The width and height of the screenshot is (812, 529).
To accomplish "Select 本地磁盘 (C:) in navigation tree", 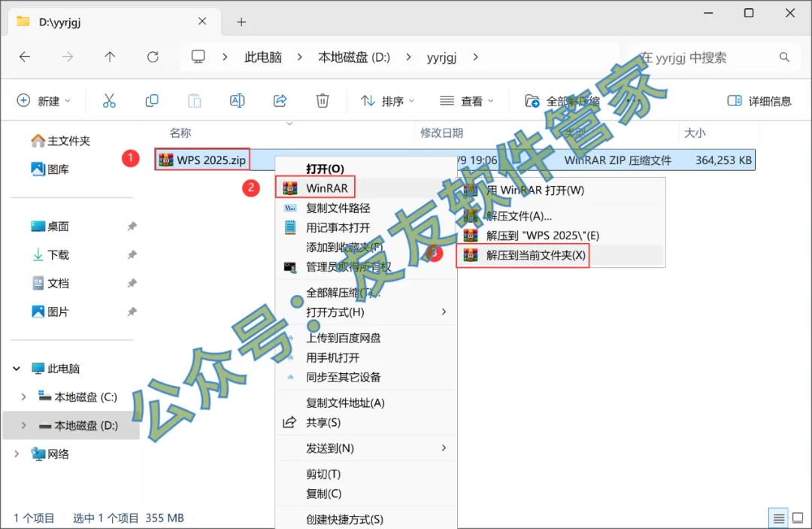I will pos(86,397).
